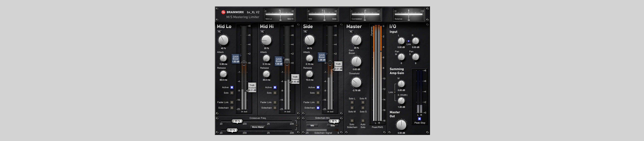
Task: Click the 98 Hz crossover frequency handle
Action: pos(237,121)
